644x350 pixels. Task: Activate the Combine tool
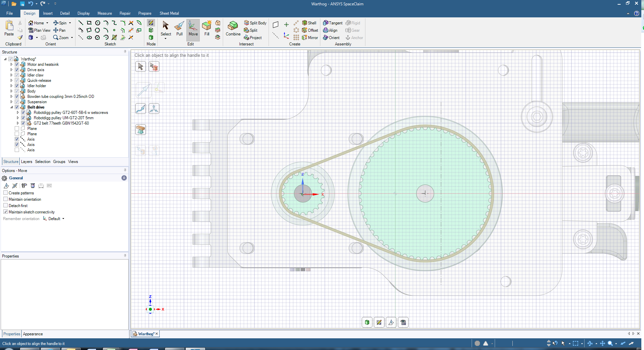233,28
